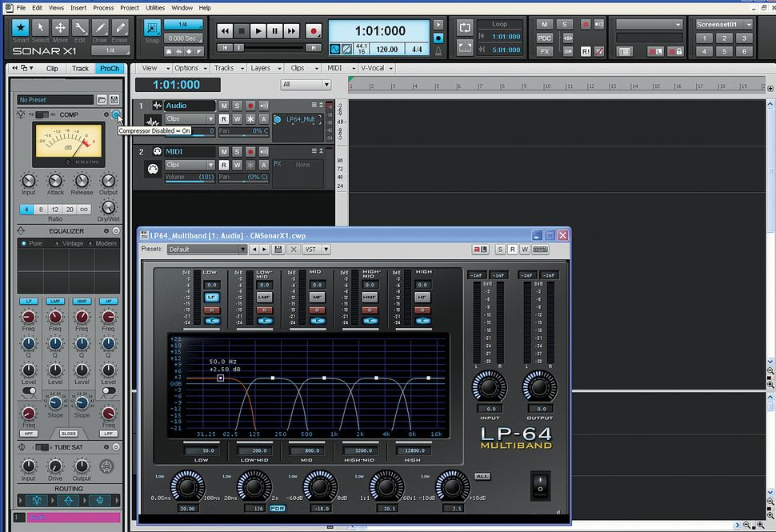Solo the MIDI track
This screenshot has width=776, height=532.
point(236,151)
